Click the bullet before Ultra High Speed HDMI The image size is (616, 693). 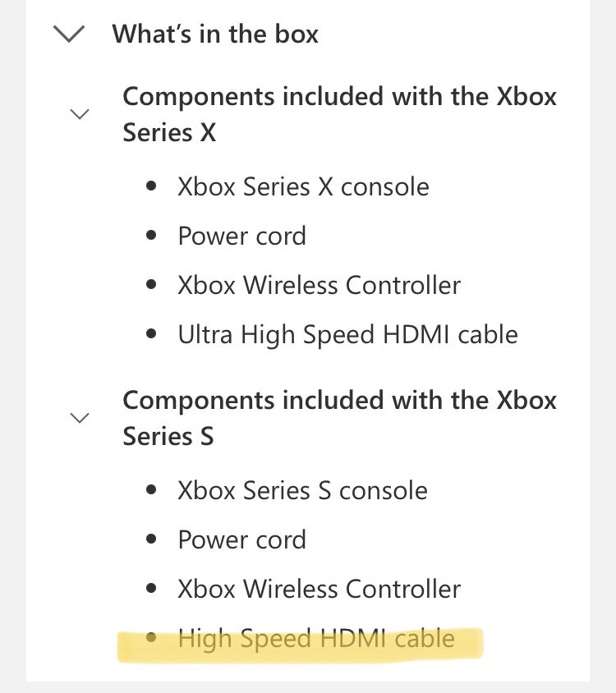pos(151,333)
